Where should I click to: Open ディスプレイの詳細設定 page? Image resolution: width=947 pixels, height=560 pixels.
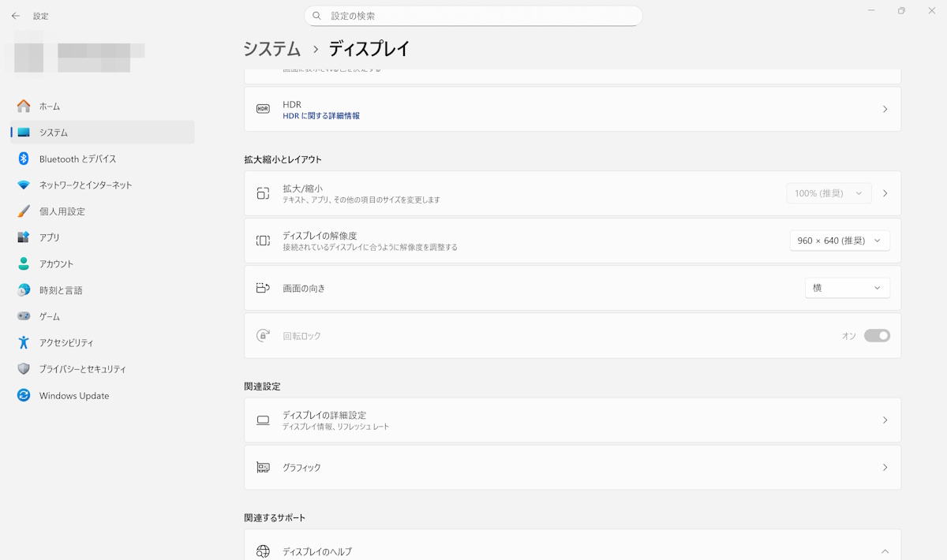pos(572,420)
